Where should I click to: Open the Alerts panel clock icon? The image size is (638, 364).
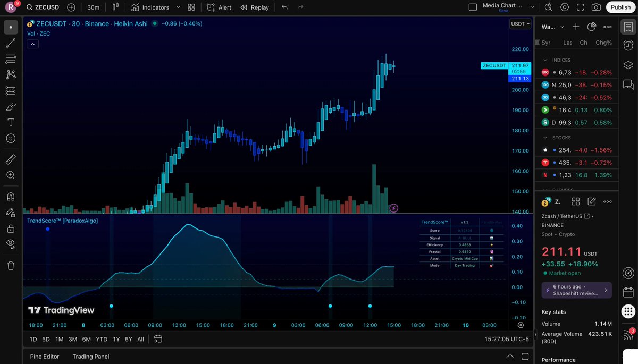(628, 46)
